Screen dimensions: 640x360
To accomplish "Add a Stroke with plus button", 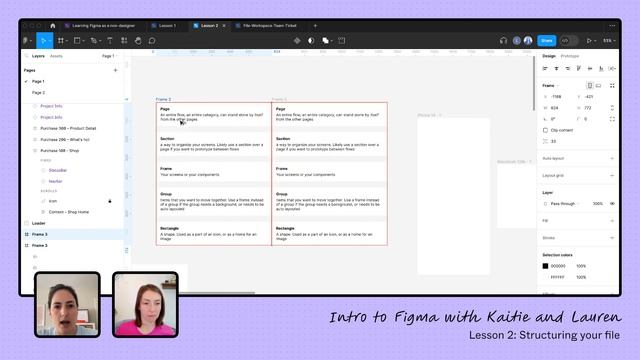I will 612,238.
